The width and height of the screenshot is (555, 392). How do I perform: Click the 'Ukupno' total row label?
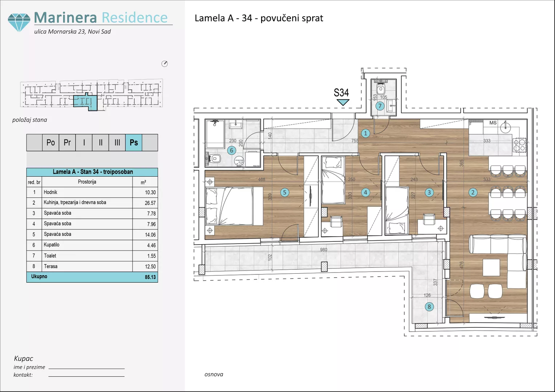[39, 277]
